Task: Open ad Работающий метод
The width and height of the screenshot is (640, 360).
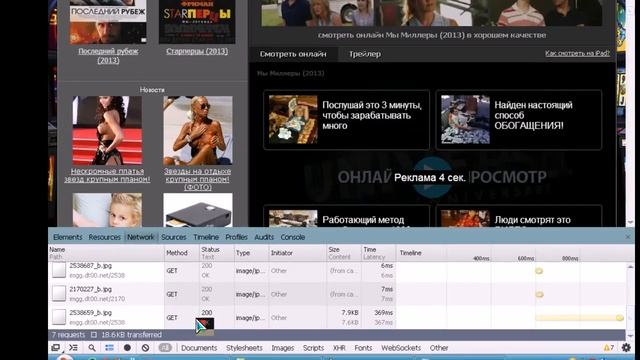Action: tap(347, 216)
